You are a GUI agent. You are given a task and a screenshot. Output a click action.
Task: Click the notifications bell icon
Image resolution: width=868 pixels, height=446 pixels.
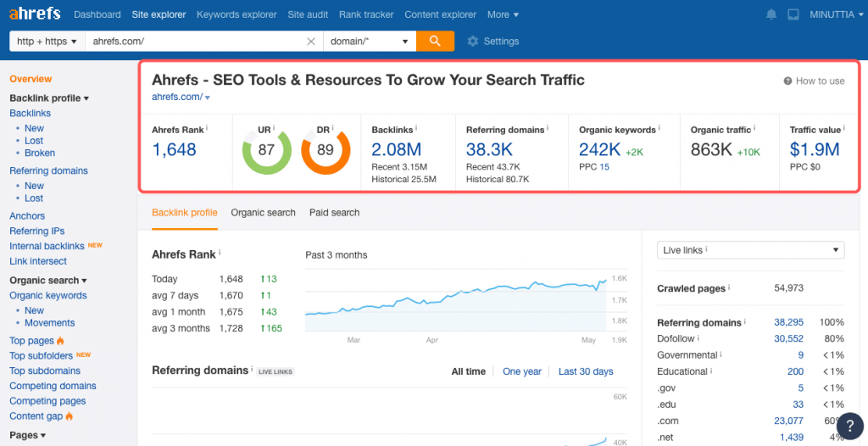point(771,14)
